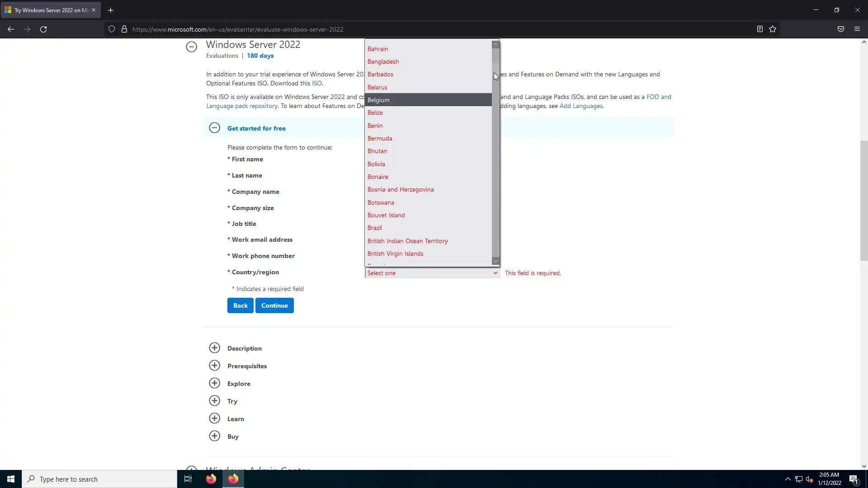Choose Bosnia and Herzegovina in the list
The width and height of the screenshot is (868, 488).
click(401, 189)
